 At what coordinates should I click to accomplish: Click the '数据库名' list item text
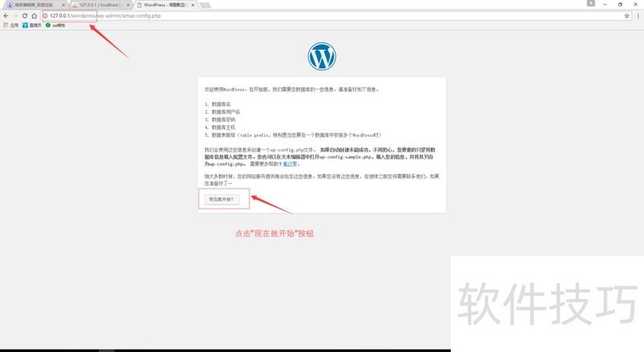pos(221,105)
